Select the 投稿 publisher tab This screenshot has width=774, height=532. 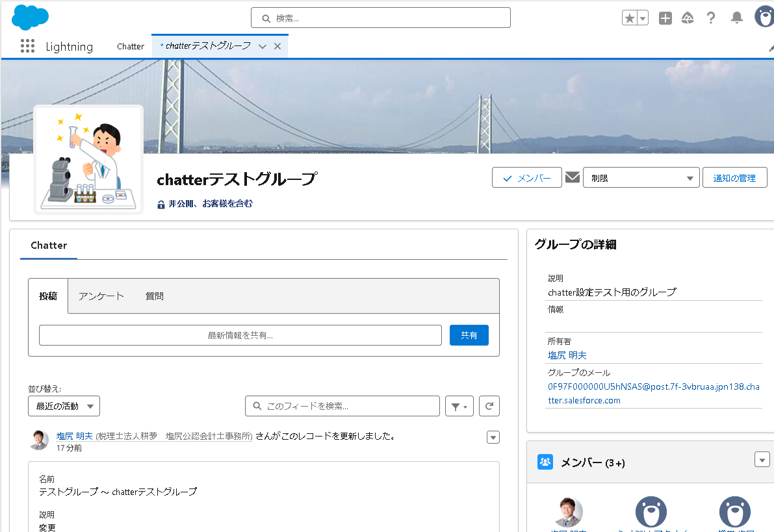(x=48, y=296)
